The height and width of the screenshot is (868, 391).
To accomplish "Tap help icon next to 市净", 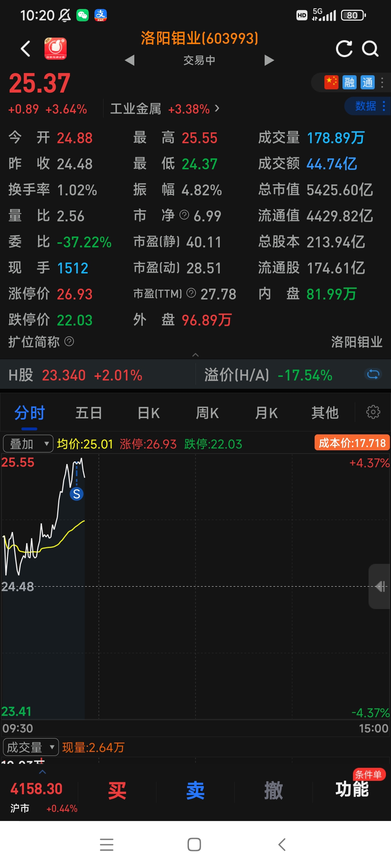I will [x=184, y=215].
